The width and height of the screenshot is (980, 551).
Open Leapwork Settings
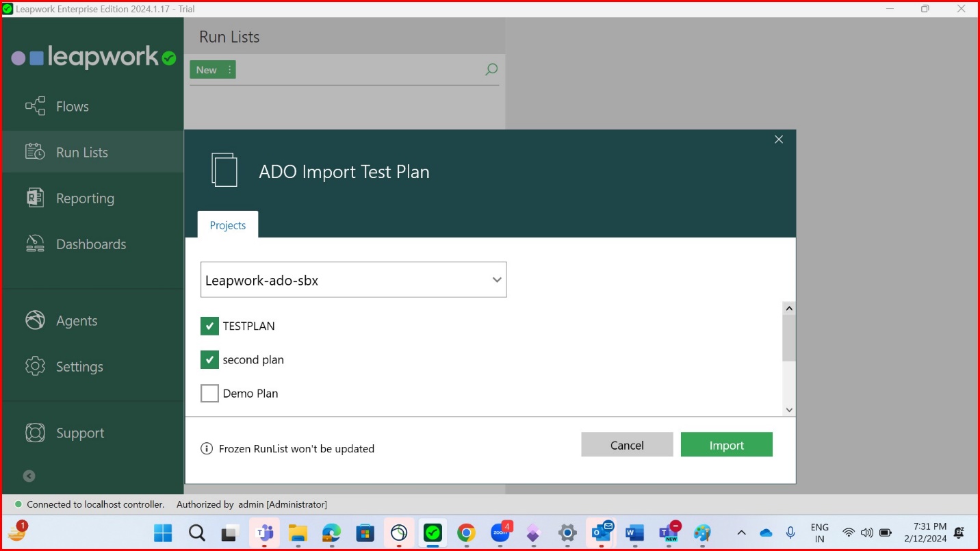click(34, 366)
